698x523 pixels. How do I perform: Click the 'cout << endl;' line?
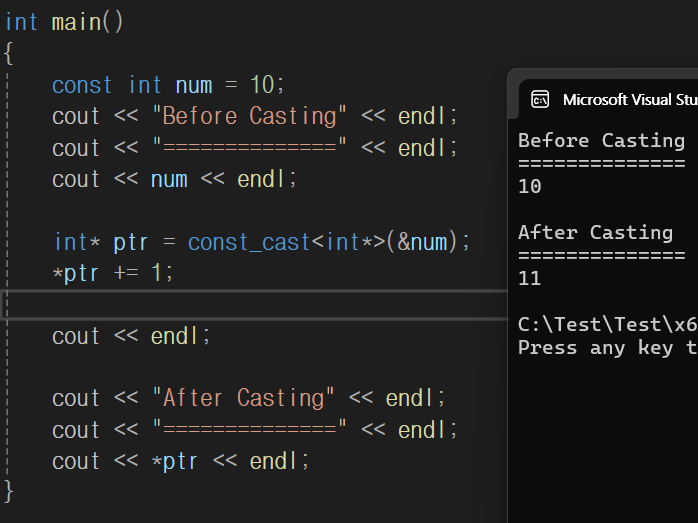point(131,336)
